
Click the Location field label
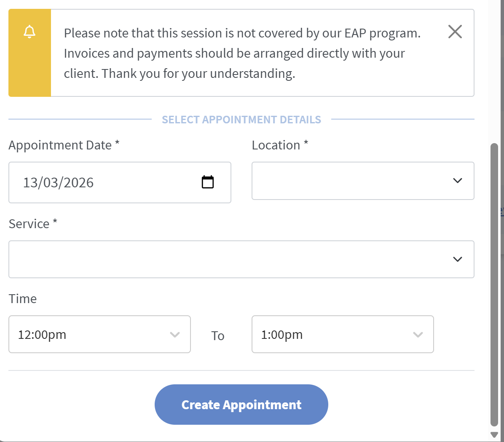[276, 145]
